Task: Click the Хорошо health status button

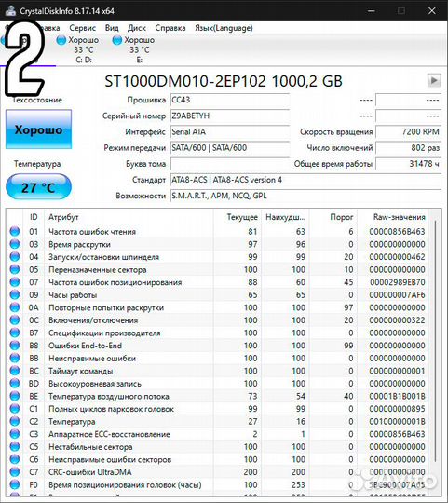Action: 38,129
